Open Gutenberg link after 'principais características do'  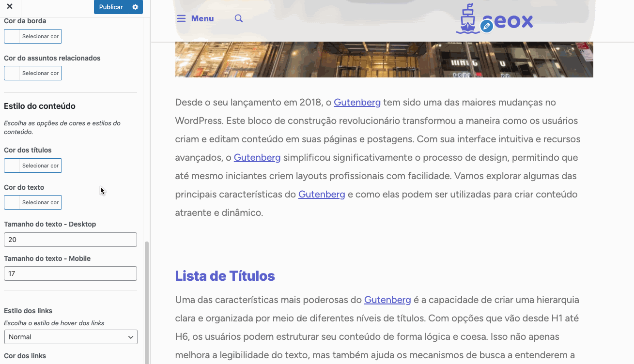coord(322,194)
